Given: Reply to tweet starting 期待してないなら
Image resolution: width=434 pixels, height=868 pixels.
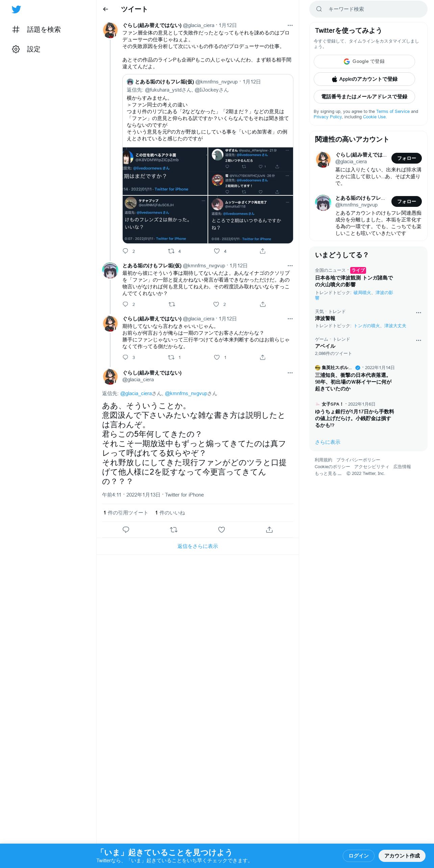Looking at the screenshot, I should click(x=125, y=357).
